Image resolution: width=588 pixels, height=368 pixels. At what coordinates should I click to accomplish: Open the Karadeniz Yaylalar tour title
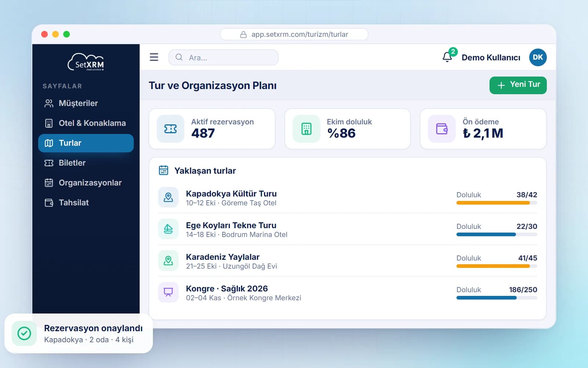point(223,257)
